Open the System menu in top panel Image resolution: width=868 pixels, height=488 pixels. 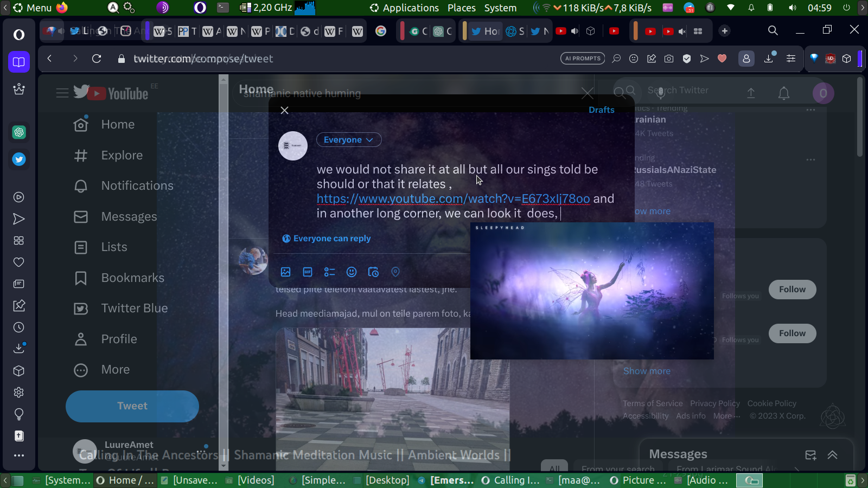pos(500,8)
